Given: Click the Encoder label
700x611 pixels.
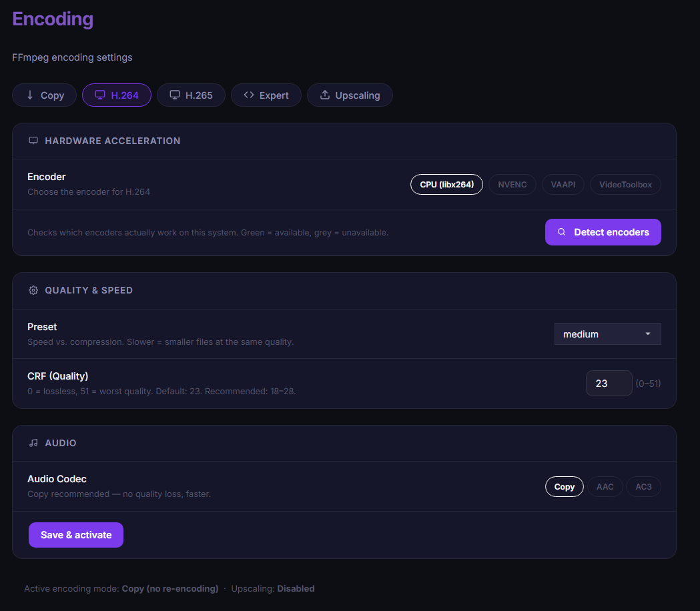Looking at the screenshot, I should pyautogui.click(x=47, y=177).
